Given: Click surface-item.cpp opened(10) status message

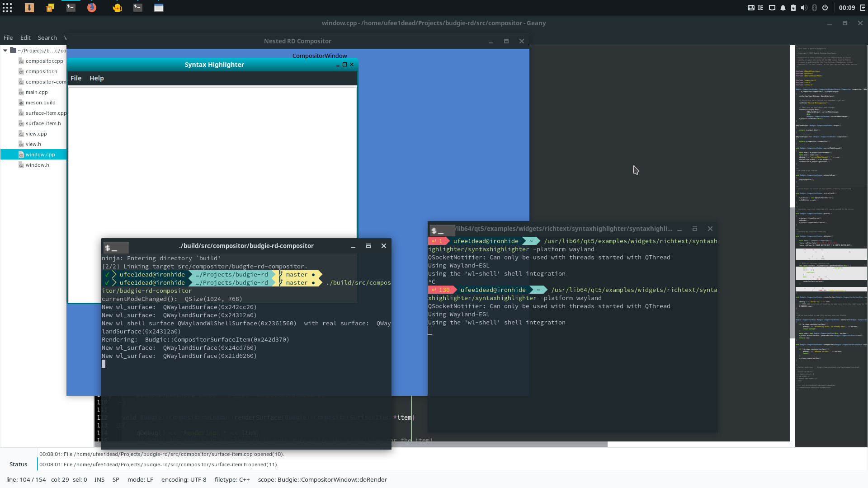Looking at the screenshot, I should [x=162, y=454].
